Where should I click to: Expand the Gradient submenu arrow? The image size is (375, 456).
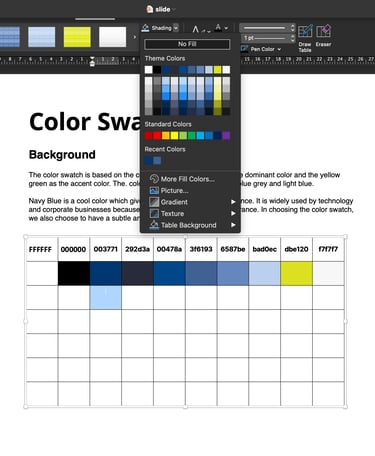pyautogui.click(x=233, y=202)
